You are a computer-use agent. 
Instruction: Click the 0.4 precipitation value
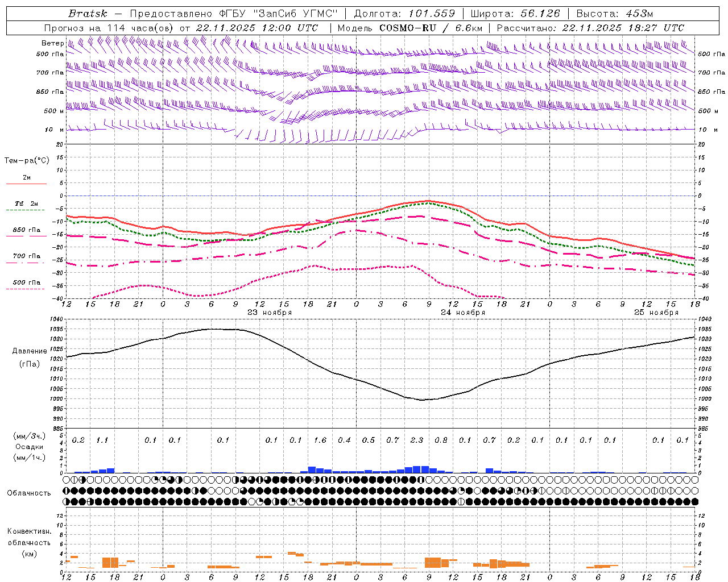pos(344,440)
